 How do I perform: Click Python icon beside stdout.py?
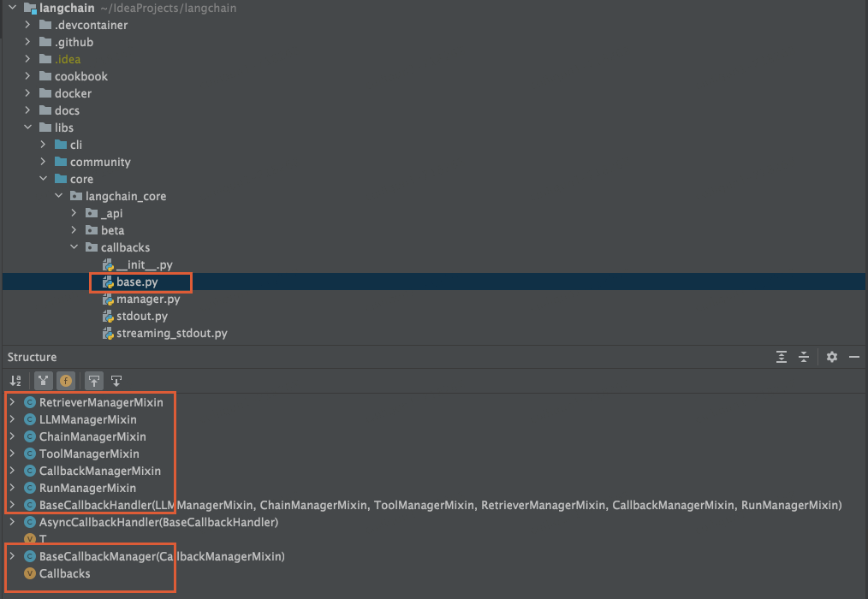pos(108,316)
